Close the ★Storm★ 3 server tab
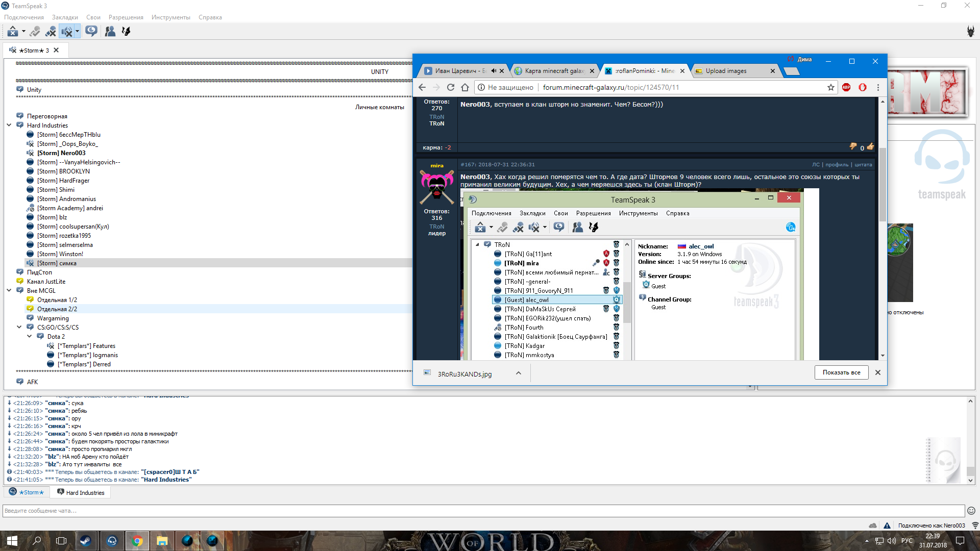Viewport: 980px width, 551px height. pyautogui.click(x=56, y=50)
